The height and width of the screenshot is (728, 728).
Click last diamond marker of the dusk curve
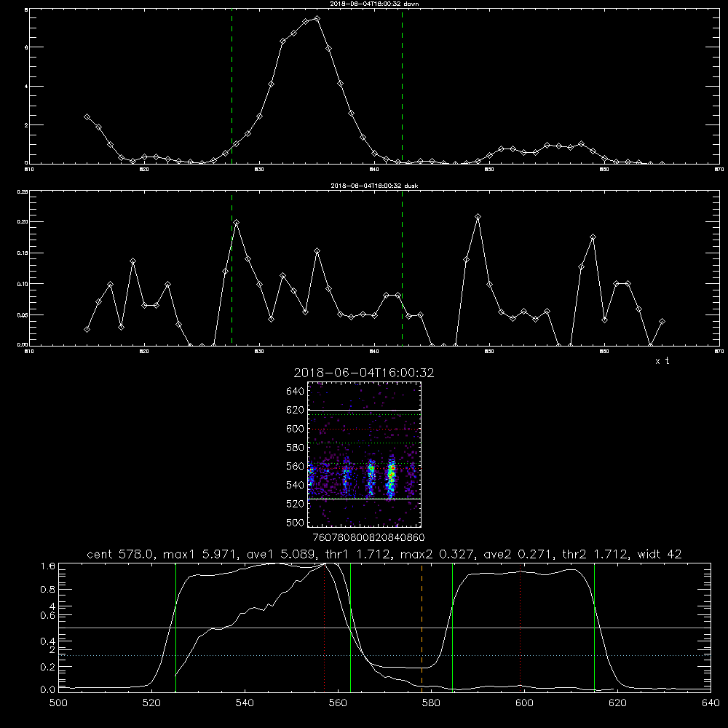662,321
